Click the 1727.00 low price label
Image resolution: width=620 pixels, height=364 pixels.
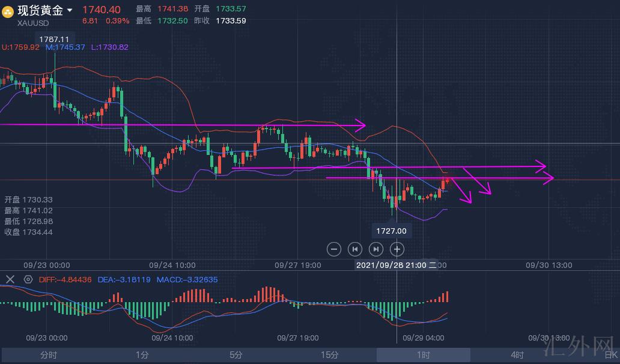(391, 231)
